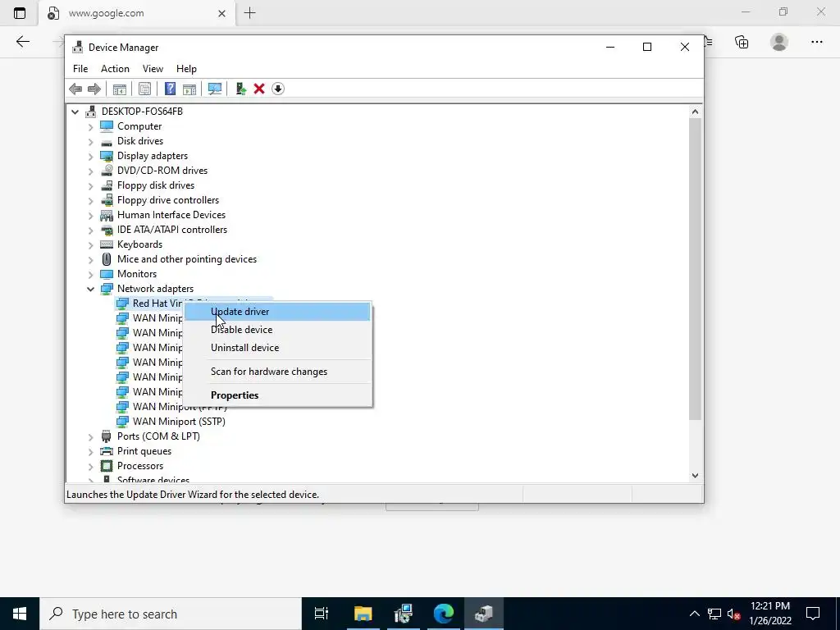Select the Mice and other pointing devices icon
Screen dimensions: 840x630
107,259
